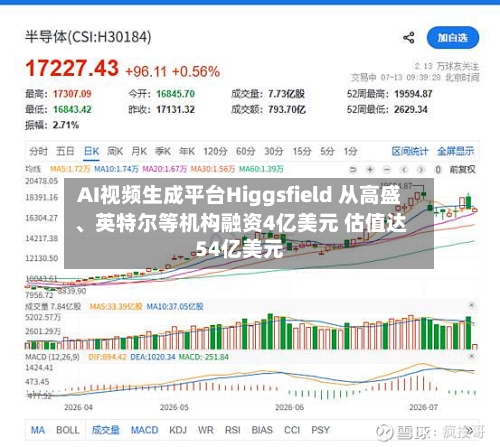Switch to the 分时 intraday tab

point(38,151)
